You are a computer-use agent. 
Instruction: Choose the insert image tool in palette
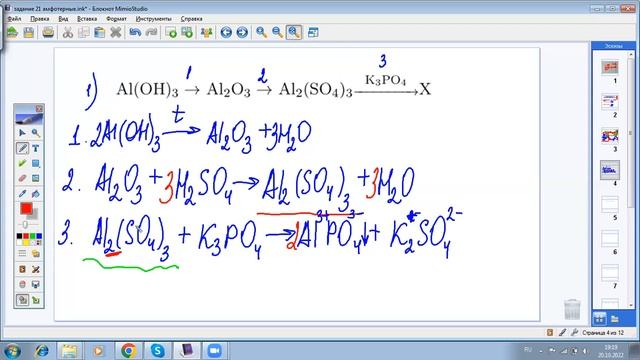pyautogui.click(x=36, y=178)
